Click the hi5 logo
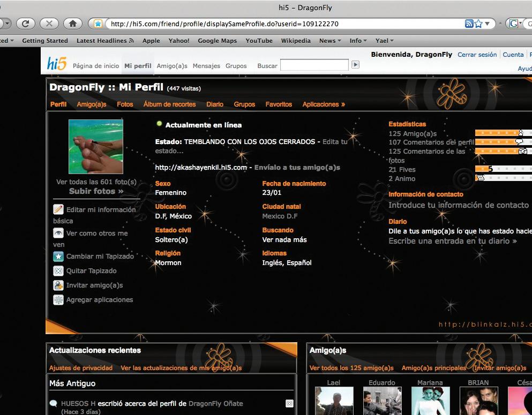This screenshot has width=532, height=415. pos(57,64)
